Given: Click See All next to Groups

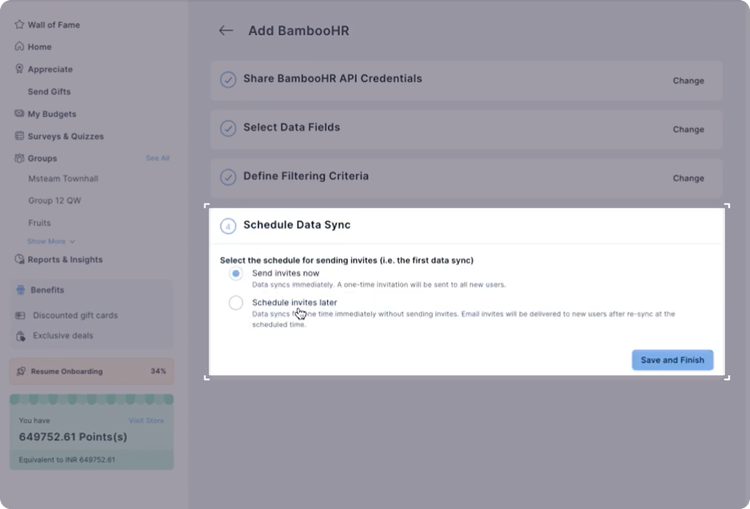Looking at the screenshot, I should coord(158,158).
